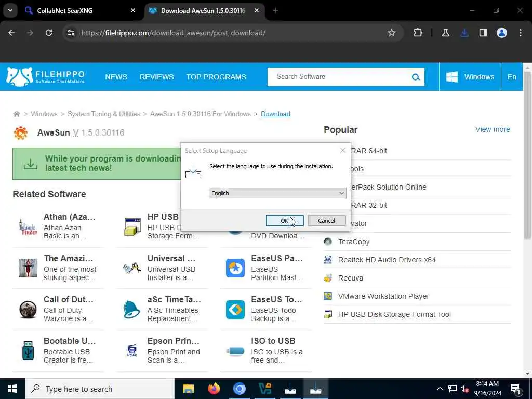Click View more in Popular
This screenshot has width=532, height=399.
(493, 129)
